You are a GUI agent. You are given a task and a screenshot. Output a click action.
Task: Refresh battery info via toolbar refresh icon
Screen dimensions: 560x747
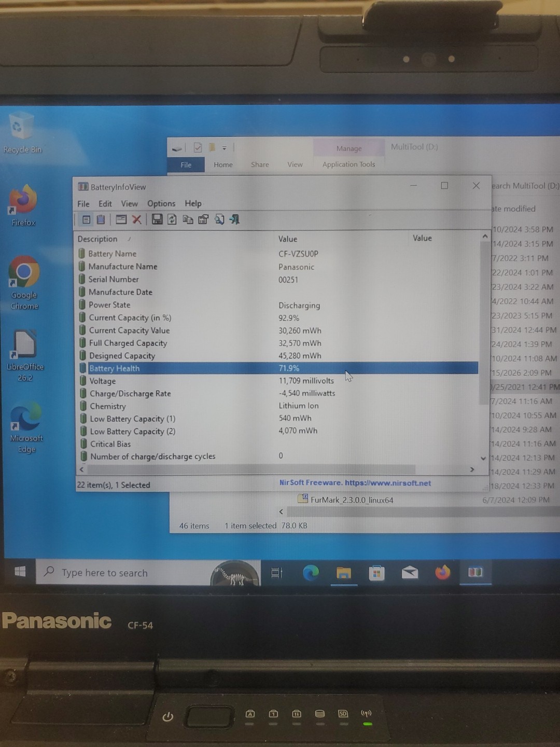click(172, 219)
